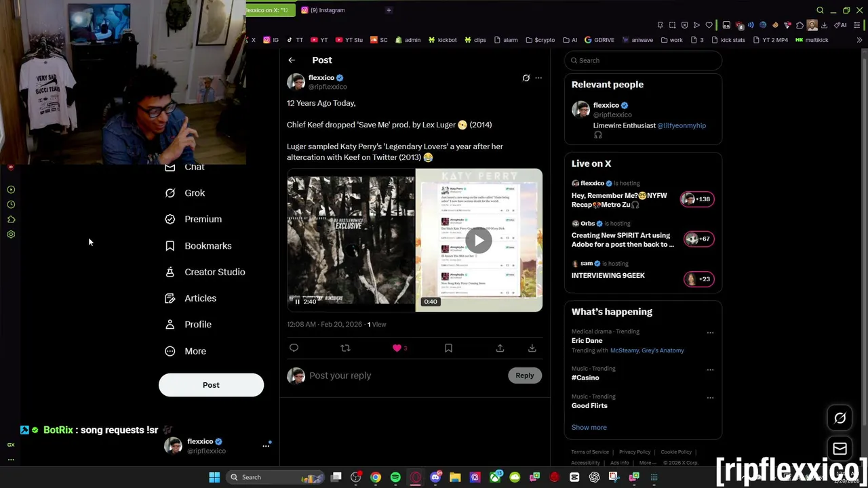
Task: Open the GDRIVE bookmark
Action: coord(599,40)
